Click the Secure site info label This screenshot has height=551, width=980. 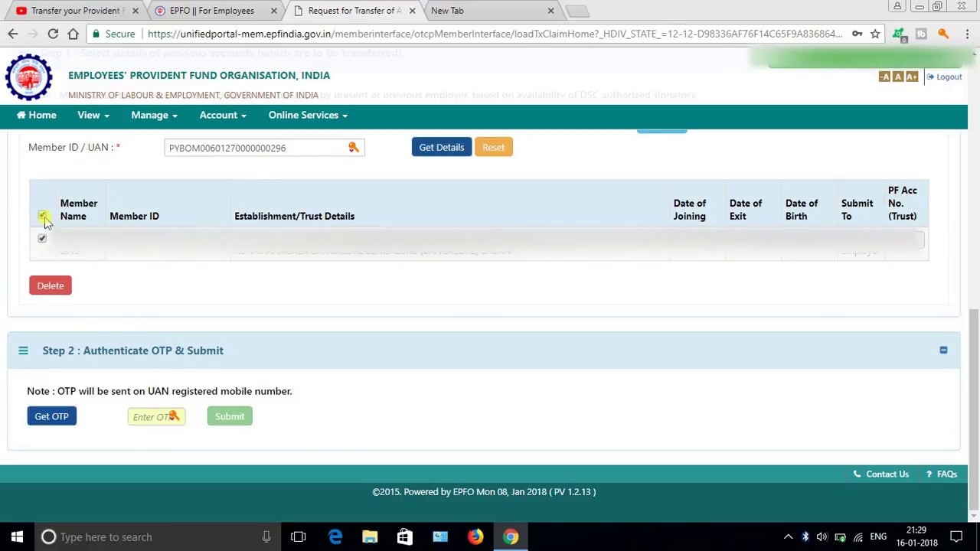coord(113,34)
